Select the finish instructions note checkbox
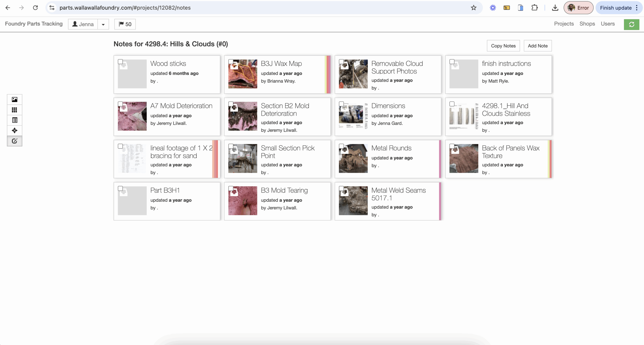Screen dimensions: 644x345 tap(452, 62)
